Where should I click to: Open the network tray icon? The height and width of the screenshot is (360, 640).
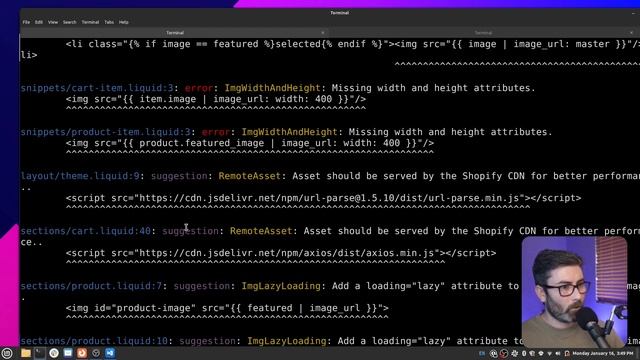coord(549,353)
